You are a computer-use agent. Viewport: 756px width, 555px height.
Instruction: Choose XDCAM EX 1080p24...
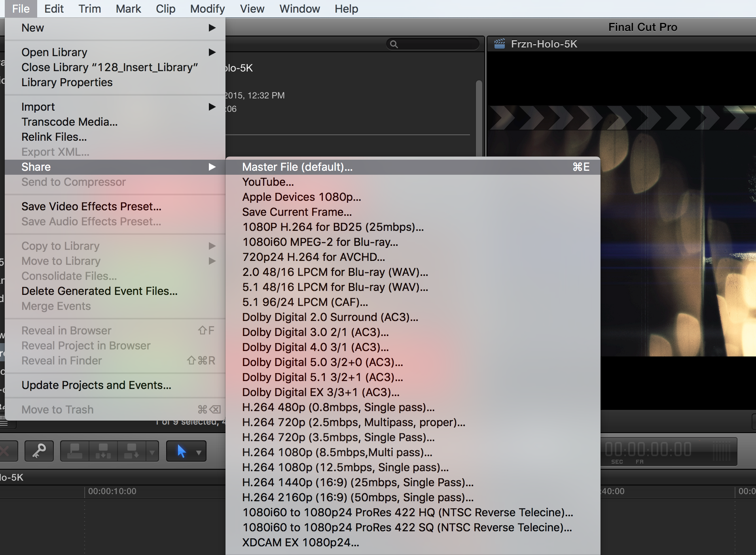coord(413,542)
